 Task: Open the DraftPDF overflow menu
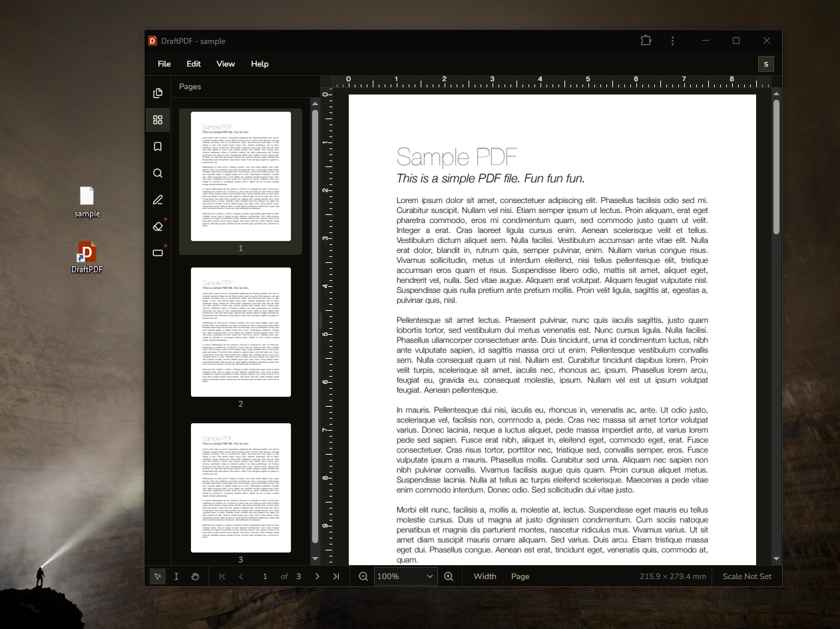pos(672,41)
